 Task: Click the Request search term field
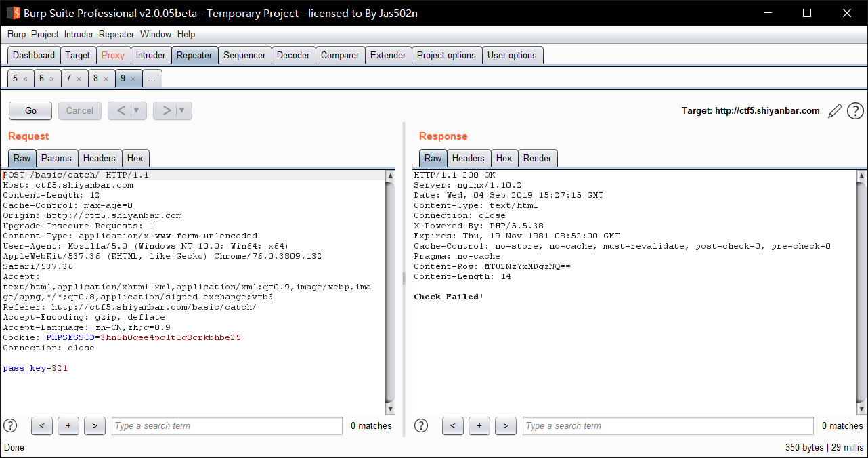click(x=227, y=425)
